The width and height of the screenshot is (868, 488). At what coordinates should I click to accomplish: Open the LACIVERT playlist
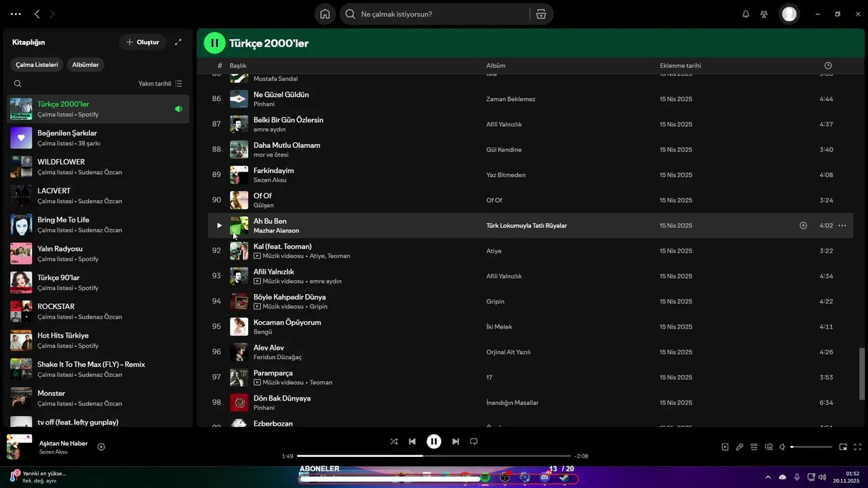point(98,196)
